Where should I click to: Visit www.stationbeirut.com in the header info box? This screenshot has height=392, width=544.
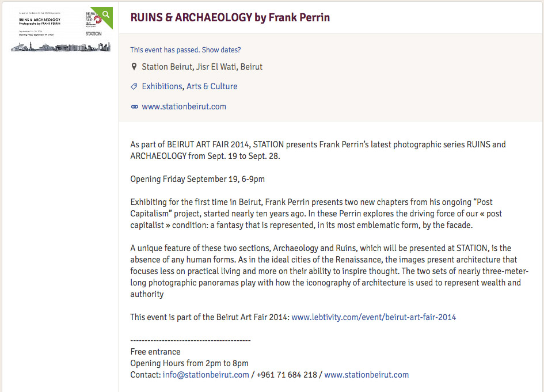pos(184,106)
